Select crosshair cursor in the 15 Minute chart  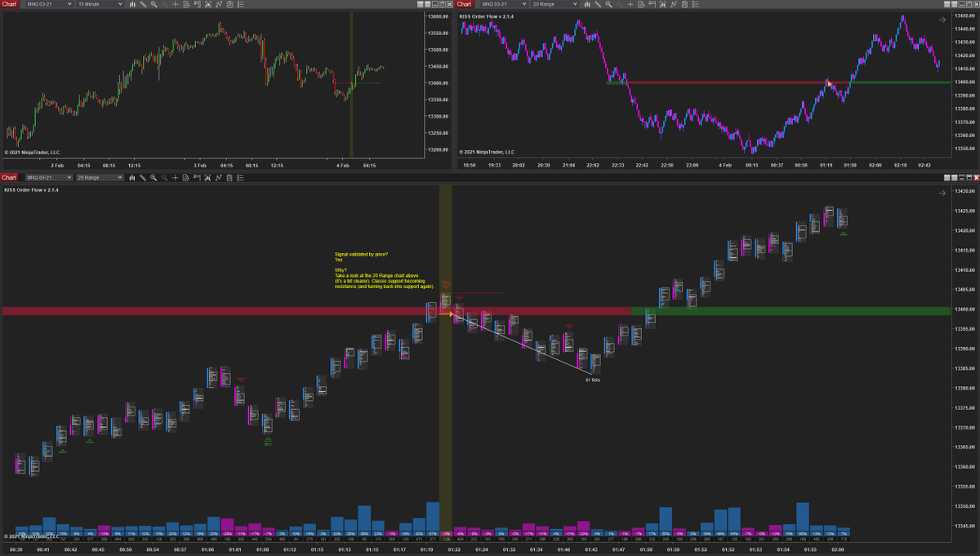[x=176, y=4]
